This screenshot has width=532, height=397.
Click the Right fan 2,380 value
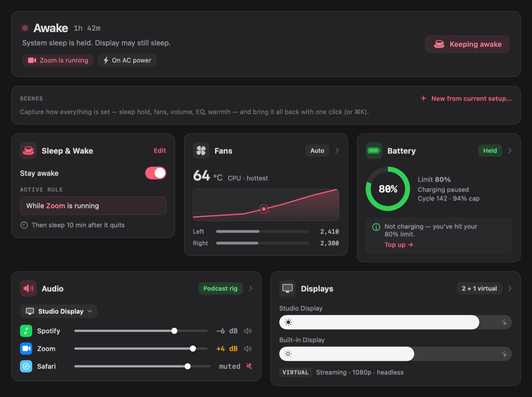329,243
